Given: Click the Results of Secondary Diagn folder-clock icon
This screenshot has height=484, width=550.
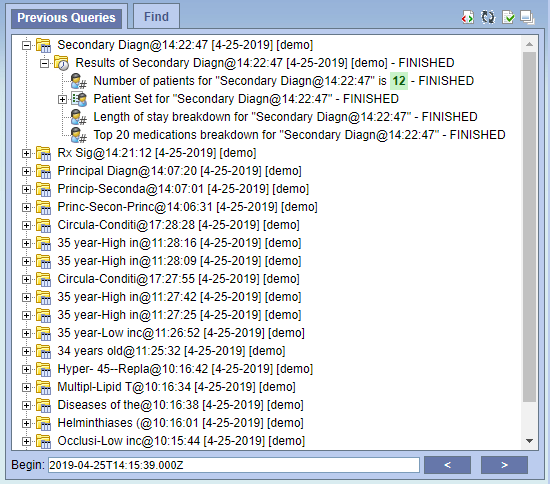Looking at the screenshot, I should click(61, 63).
